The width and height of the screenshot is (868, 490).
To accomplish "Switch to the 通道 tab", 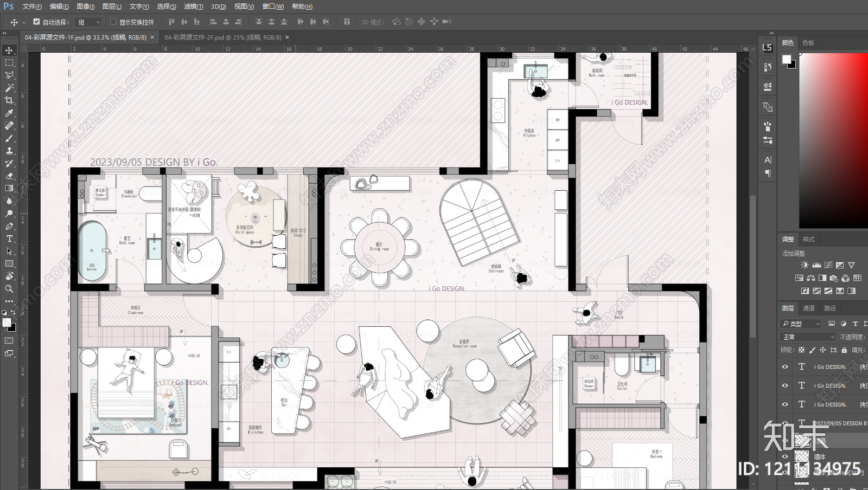I will click(x=809, y=308).
